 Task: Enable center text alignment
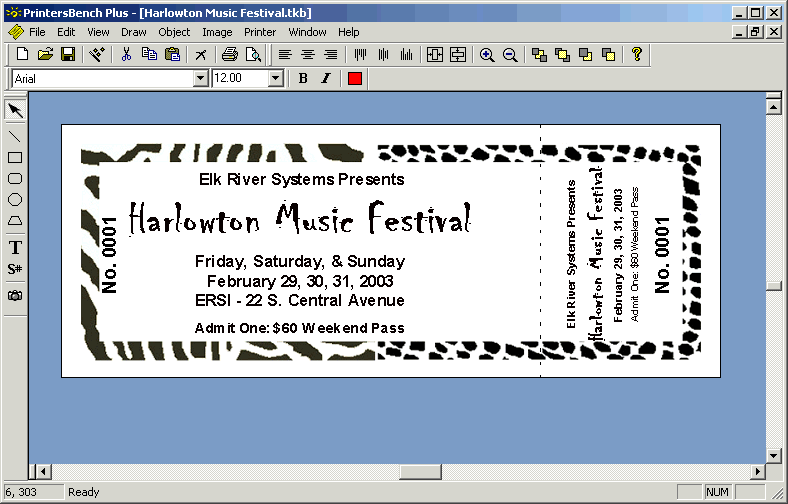308,54
